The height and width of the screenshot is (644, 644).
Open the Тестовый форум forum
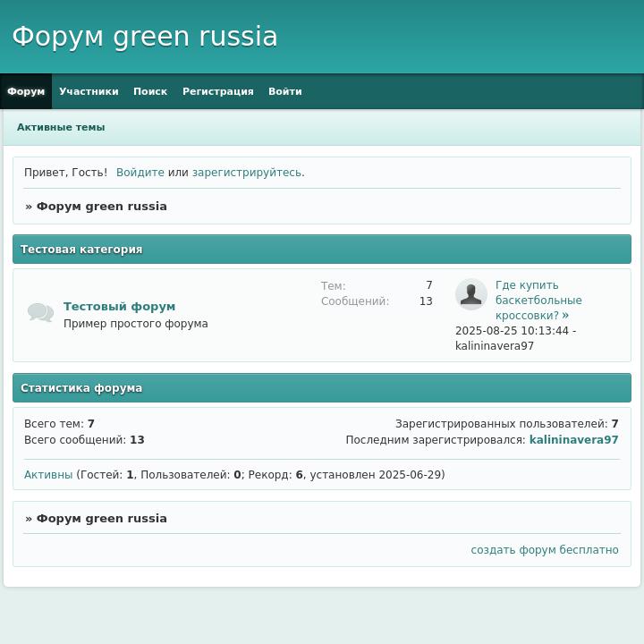pyautogui.click(x=119, y=306)
